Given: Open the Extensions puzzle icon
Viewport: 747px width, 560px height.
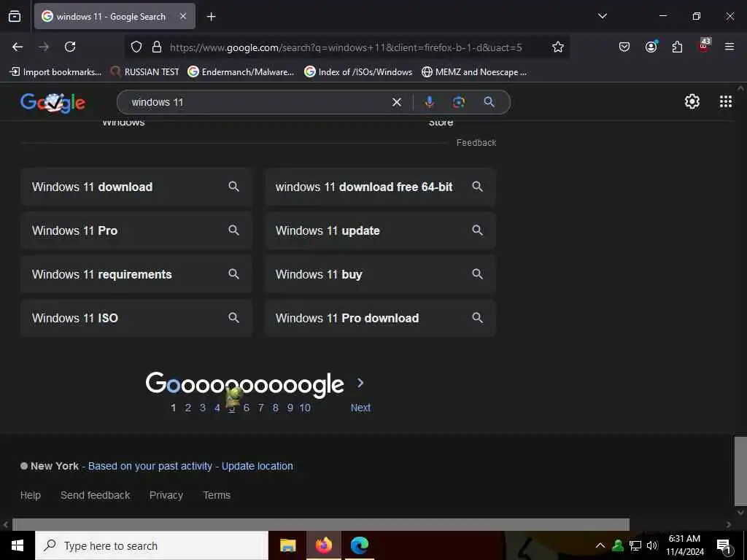Looking at the screenshot, I should click(677, 47).
